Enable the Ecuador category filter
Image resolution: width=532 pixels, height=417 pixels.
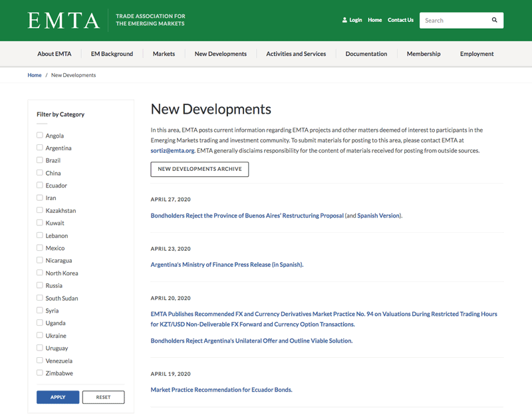click(39, 185)
